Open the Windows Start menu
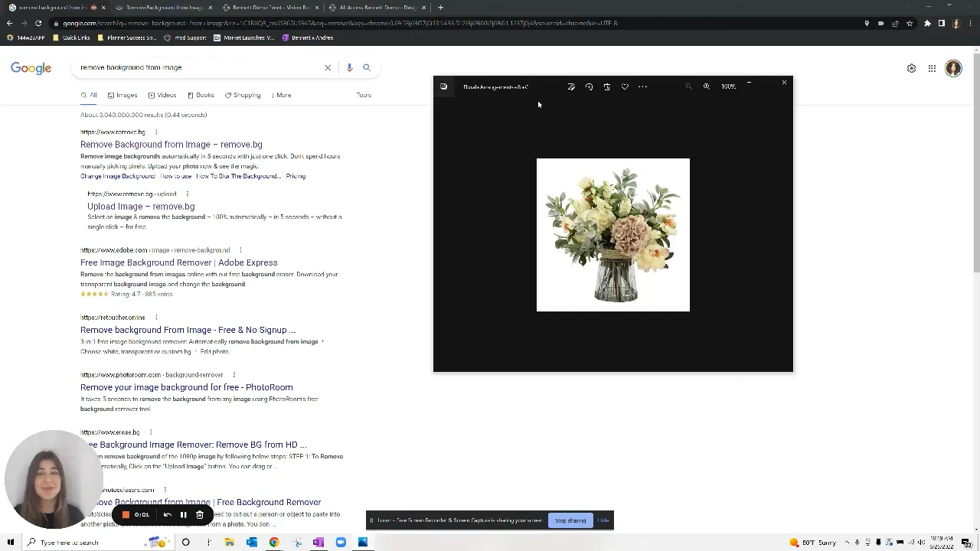 pos(11,543)
